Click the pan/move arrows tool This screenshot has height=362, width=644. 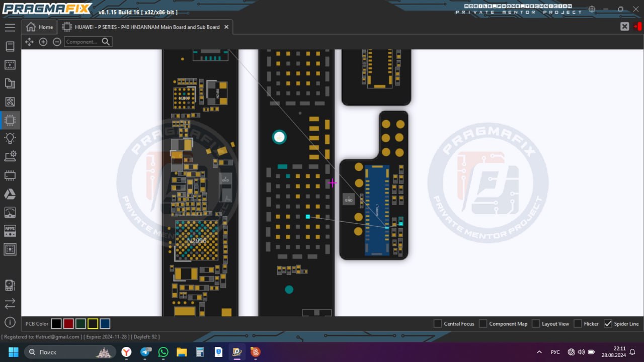(29, 42)
